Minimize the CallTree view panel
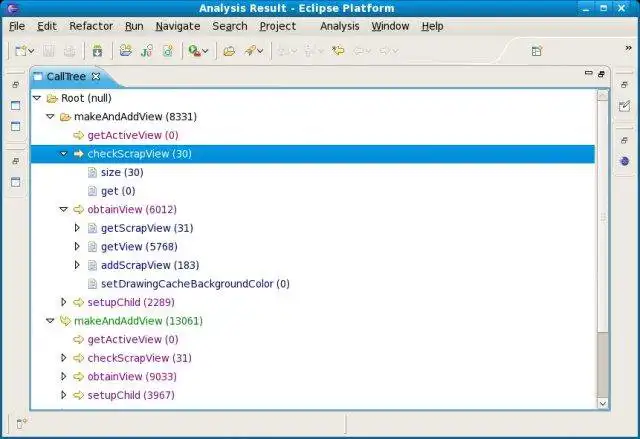Screen dimensions: 640x439 (589, 73)
